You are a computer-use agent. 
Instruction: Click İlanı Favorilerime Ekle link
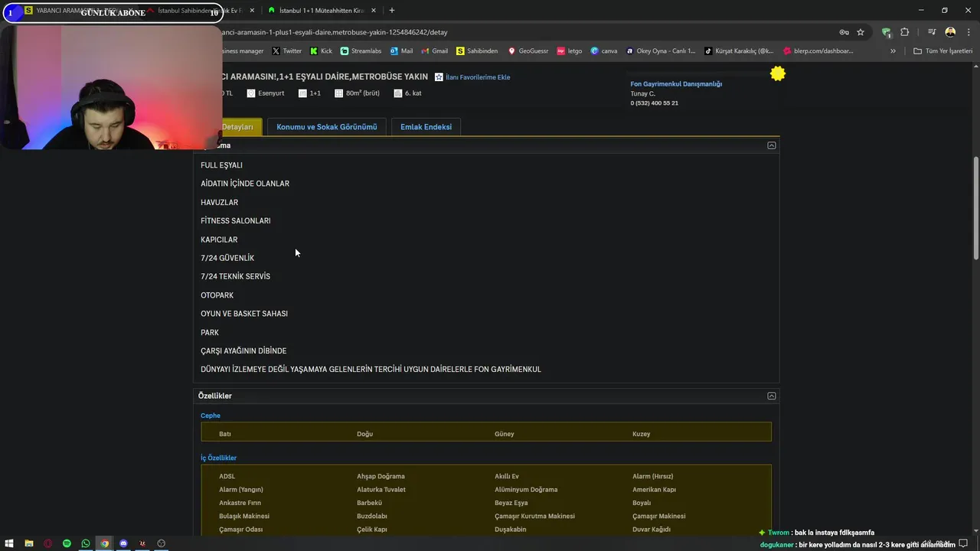[x=478, y=77]
